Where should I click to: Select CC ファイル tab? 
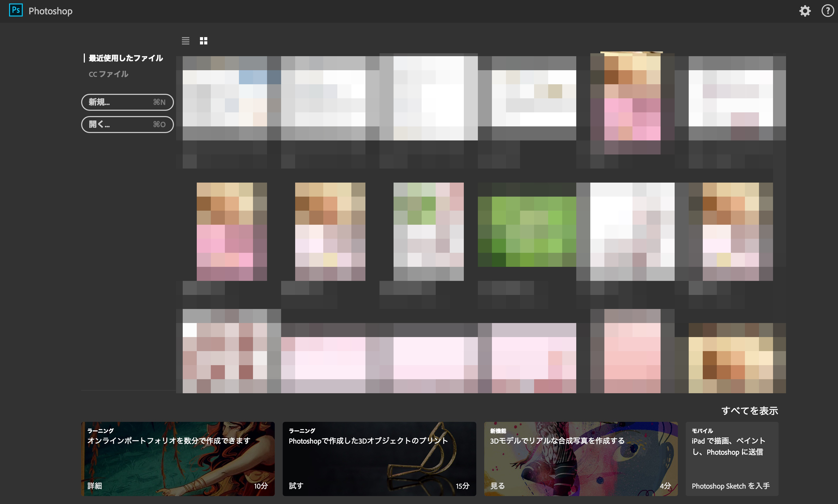[108, 74]
